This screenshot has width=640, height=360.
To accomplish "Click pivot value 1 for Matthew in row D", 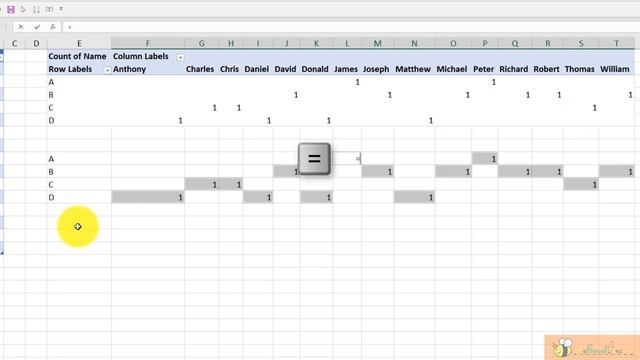I will click(x=431, y=120).
